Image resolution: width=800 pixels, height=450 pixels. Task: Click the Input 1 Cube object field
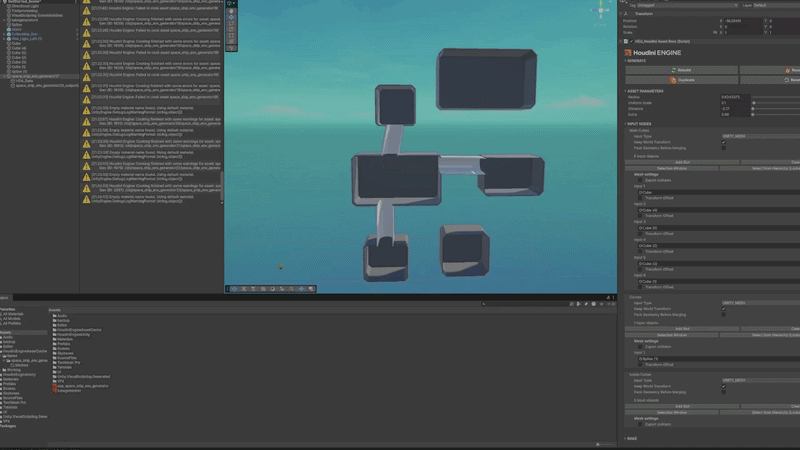coord(719,192)
